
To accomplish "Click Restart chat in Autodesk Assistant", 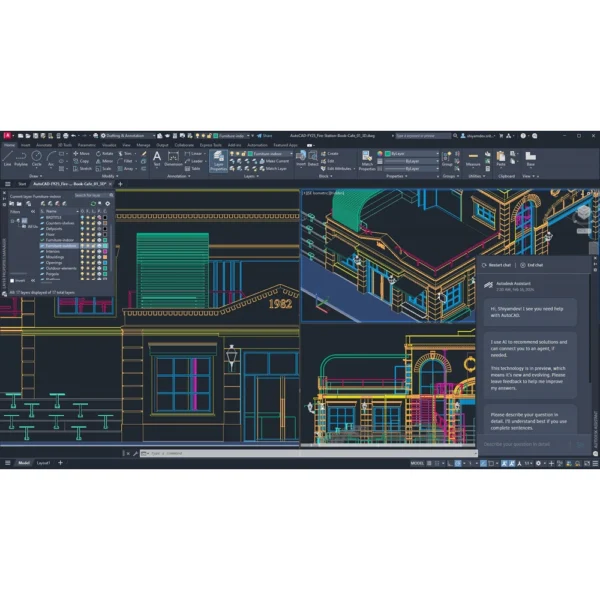I will pos(497,265).
